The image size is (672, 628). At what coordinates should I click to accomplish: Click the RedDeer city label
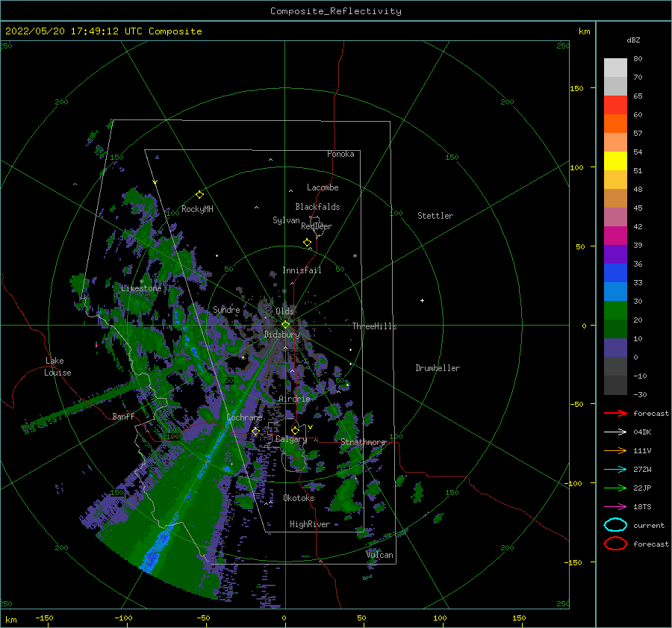click(317, 226)
